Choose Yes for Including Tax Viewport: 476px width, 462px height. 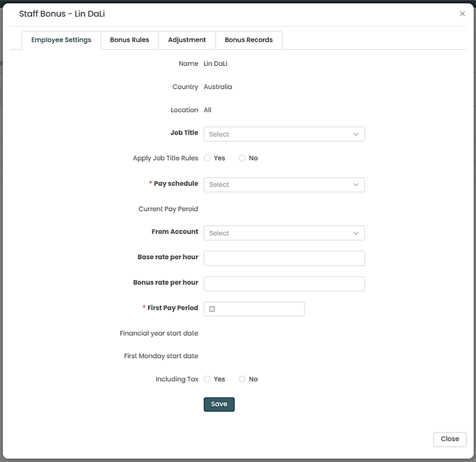point(207,379)
